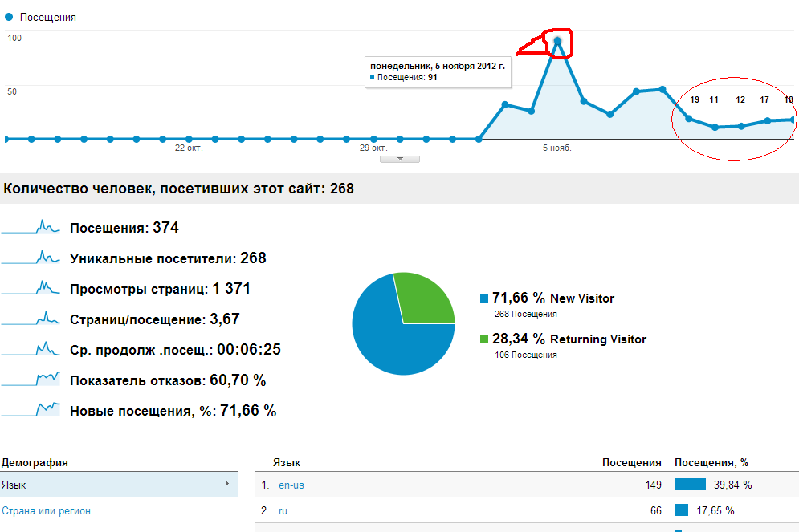Screen dimensions: 799x532
Task: Click the blue New Visitor legend swatch
Action: click(x=483, y=298)
